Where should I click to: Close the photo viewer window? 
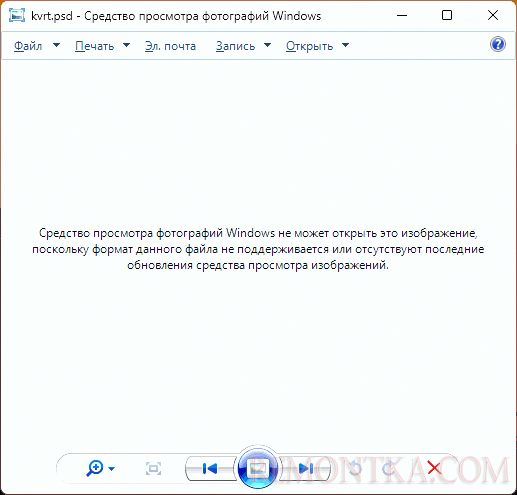(x=493, y=15)
